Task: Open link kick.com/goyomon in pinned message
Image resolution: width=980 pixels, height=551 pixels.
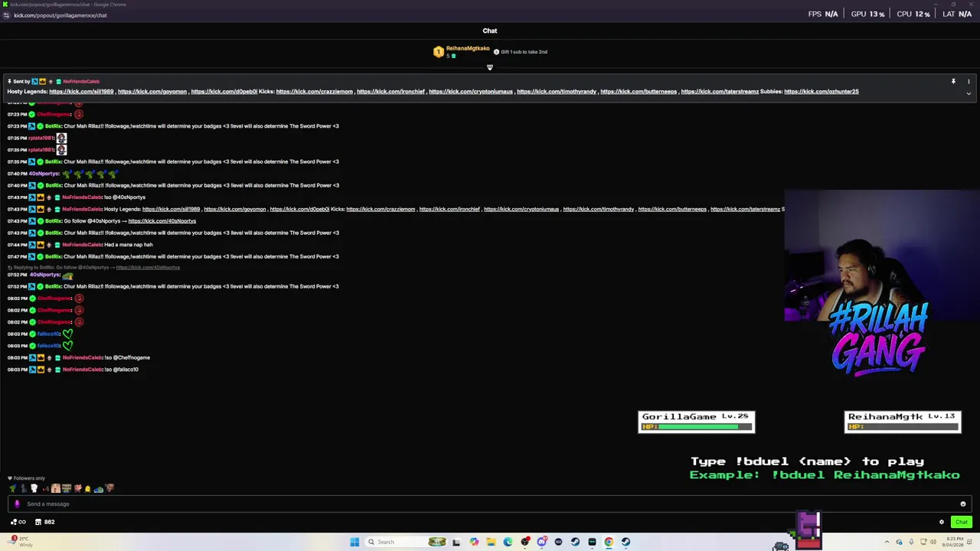Action: [152, 92]
